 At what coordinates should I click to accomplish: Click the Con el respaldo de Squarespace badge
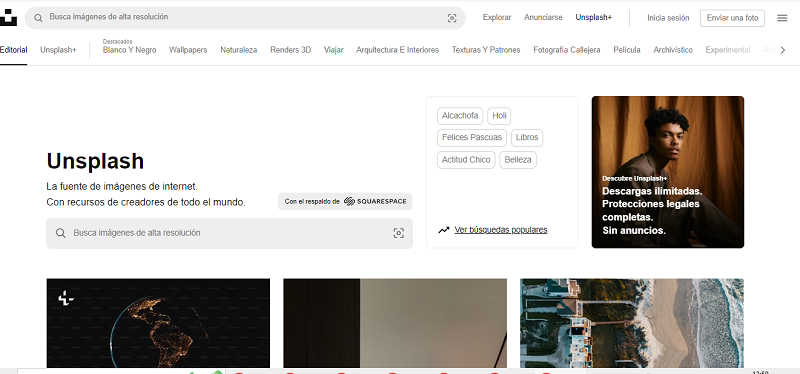345,202
